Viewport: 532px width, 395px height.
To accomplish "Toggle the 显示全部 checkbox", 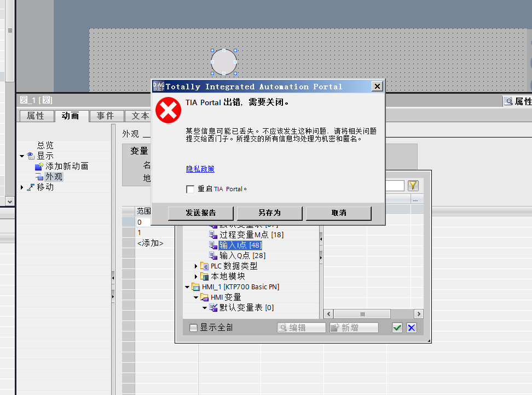I will point(193,328).
